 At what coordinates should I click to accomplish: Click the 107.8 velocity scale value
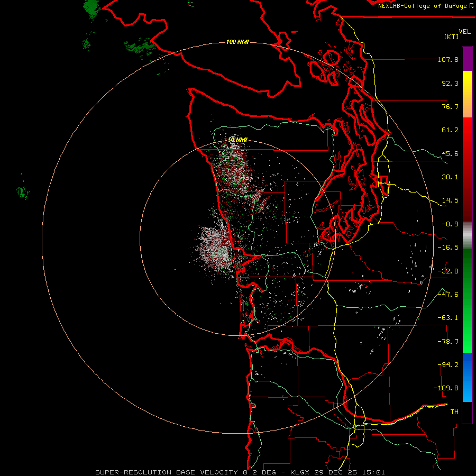point(448,59)
